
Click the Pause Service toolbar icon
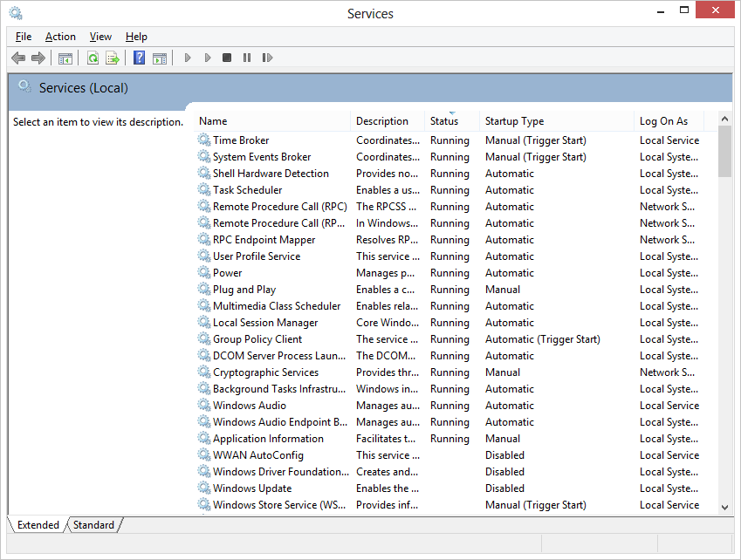tap(247, 58)
